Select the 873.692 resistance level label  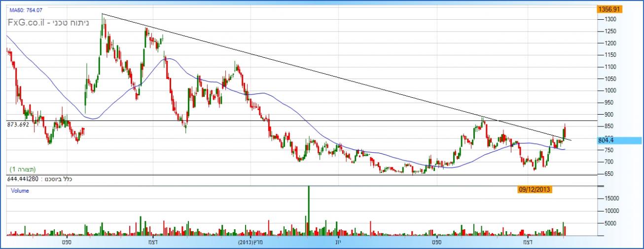point(18,124)
